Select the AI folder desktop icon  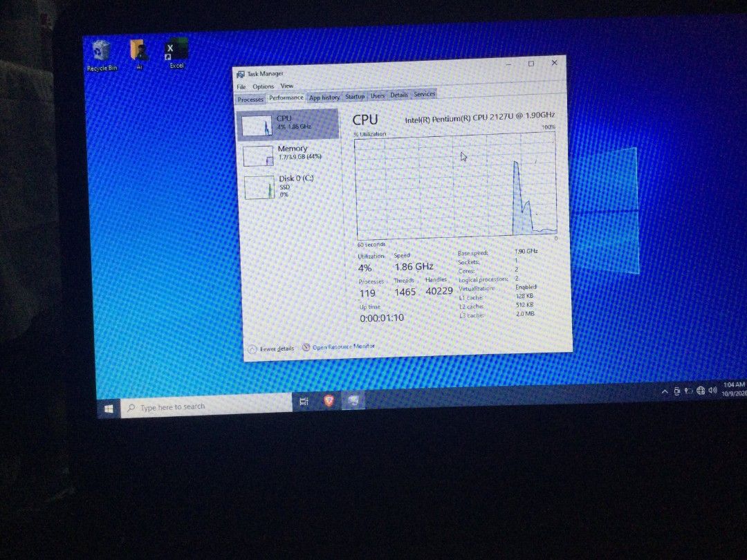(138, 55)
